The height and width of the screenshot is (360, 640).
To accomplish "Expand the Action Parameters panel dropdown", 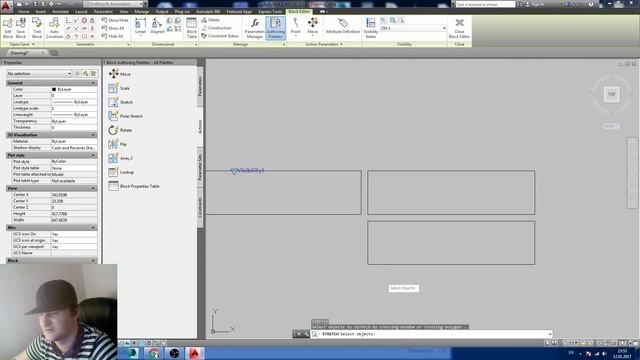I will pyautogui.click(x=324, y=44).
